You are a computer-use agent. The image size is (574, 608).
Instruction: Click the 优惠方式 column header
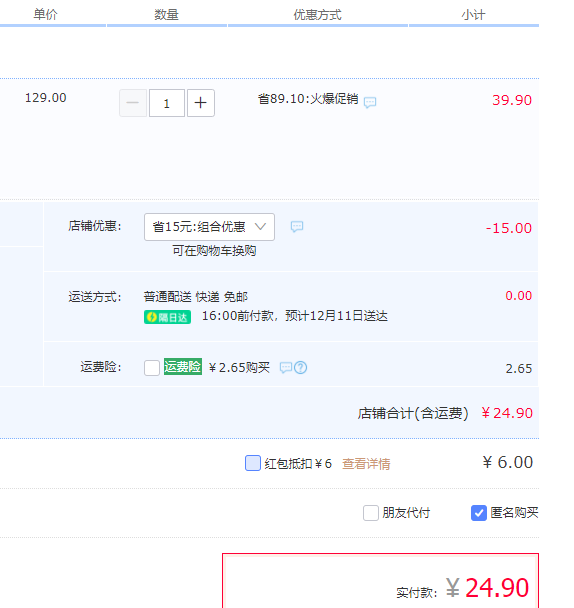[317, 15]
